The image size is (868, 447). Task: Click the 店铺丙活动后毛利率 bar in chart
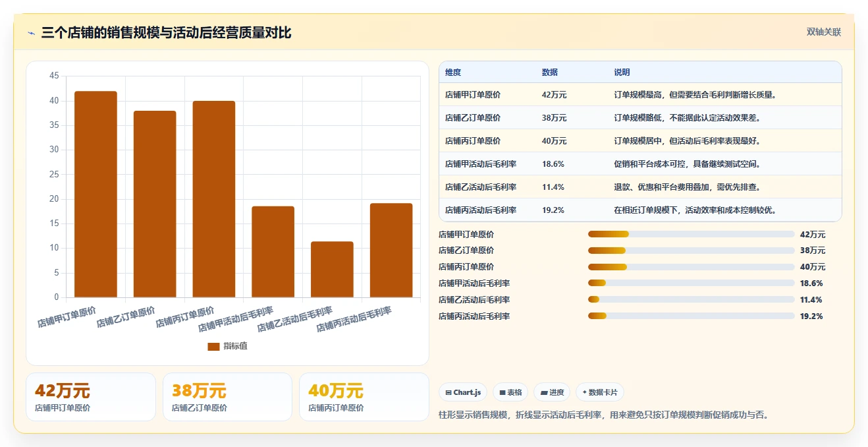coord(391,251)
